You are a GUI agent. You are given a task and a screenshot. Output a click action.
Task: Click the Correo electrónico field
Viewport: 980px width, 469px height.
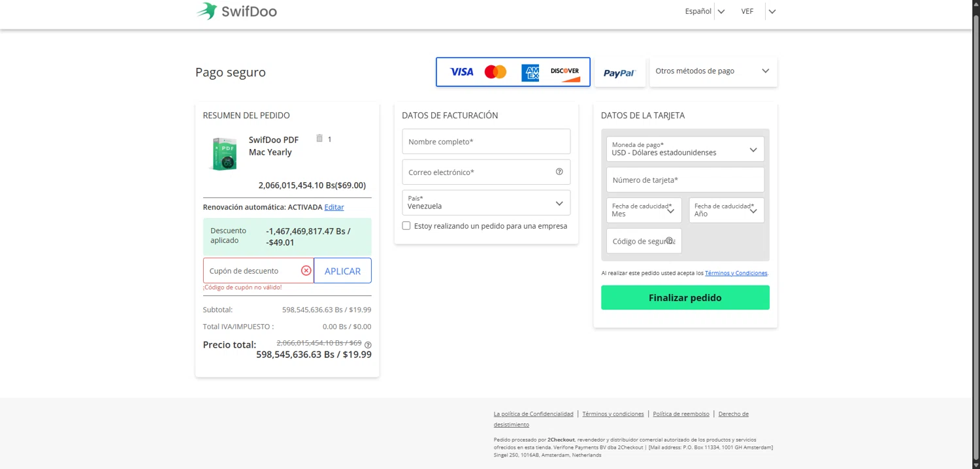[486, 172]
